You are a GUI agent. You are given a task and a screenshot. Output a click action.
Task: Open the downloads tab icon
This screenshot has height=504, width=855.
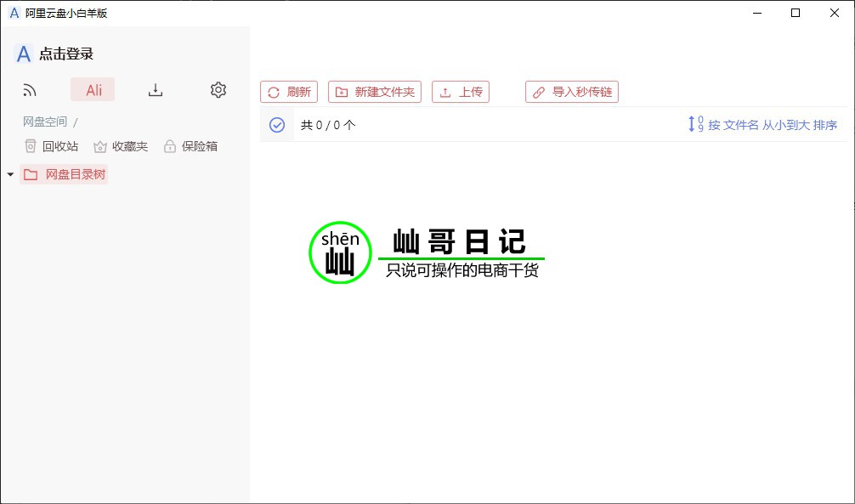point(156,90)
